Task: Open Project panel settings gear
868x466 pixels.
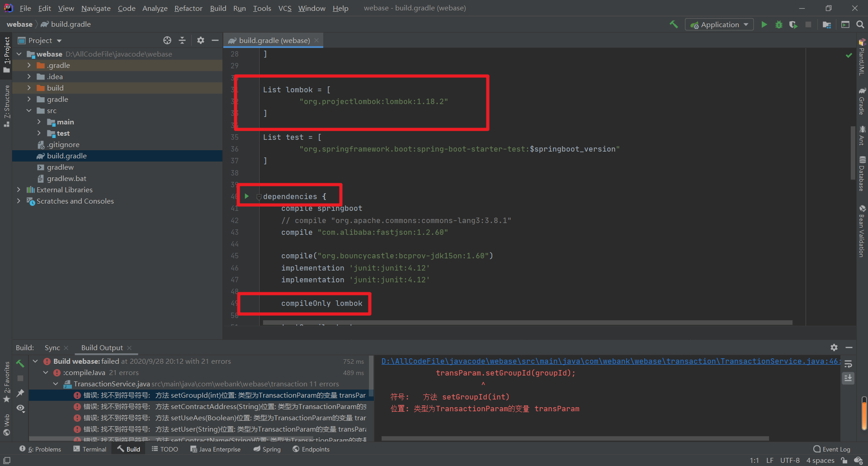Action: pyautogui.click(x=201, y=40)
